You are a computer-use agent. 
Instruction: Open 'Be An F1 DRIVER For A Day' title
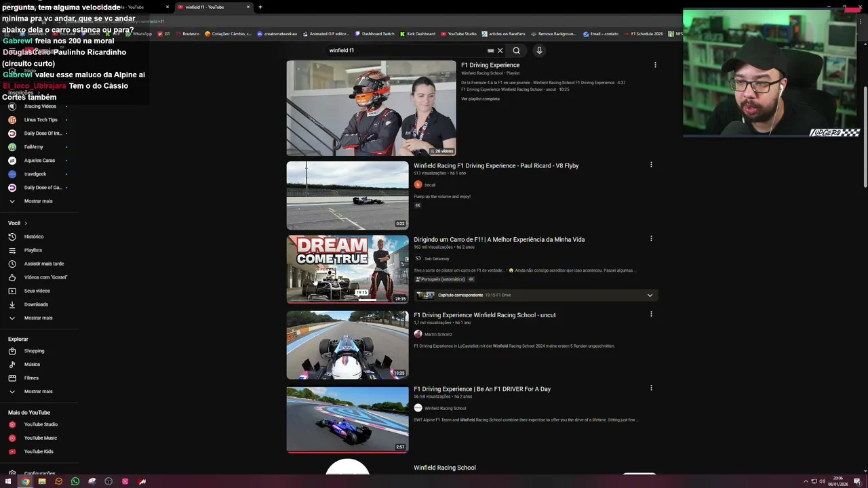pos(482,389)
